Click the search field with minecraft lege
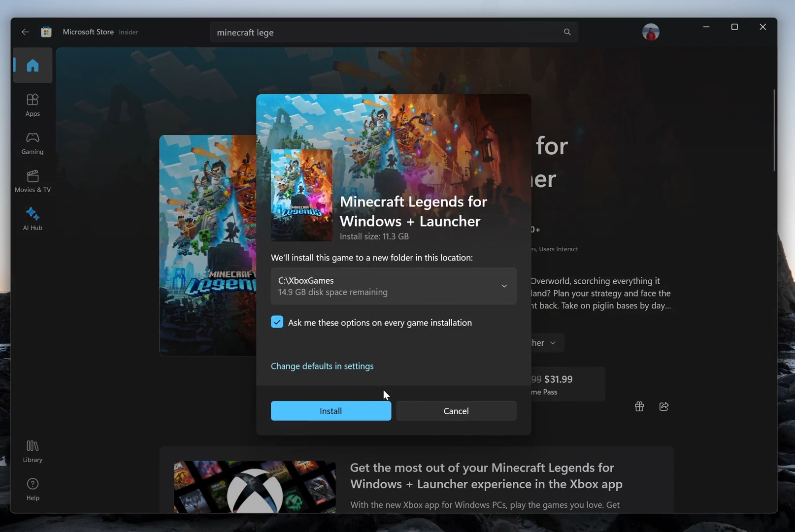The width and height of the screenshot is (795, 532). (x=394, y=32)
